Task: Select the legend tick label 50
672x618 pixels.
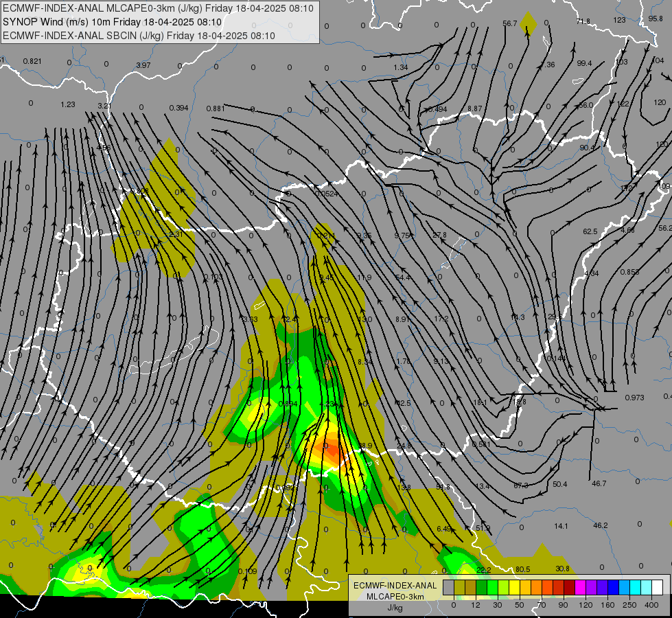Action: [x=520, y=605]
